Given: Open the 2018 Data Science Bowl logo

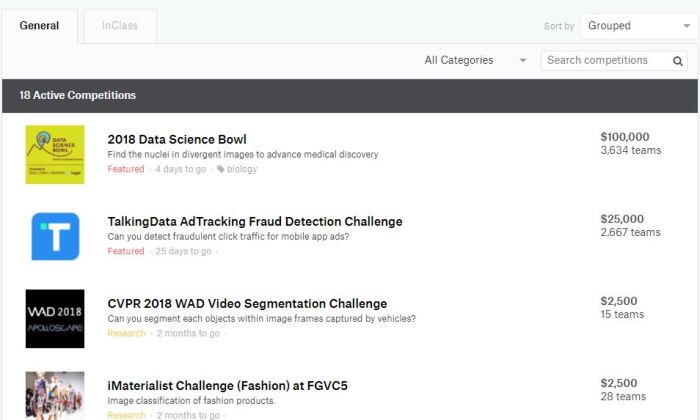Looking at the screenshot, I should tap(55, 154).
